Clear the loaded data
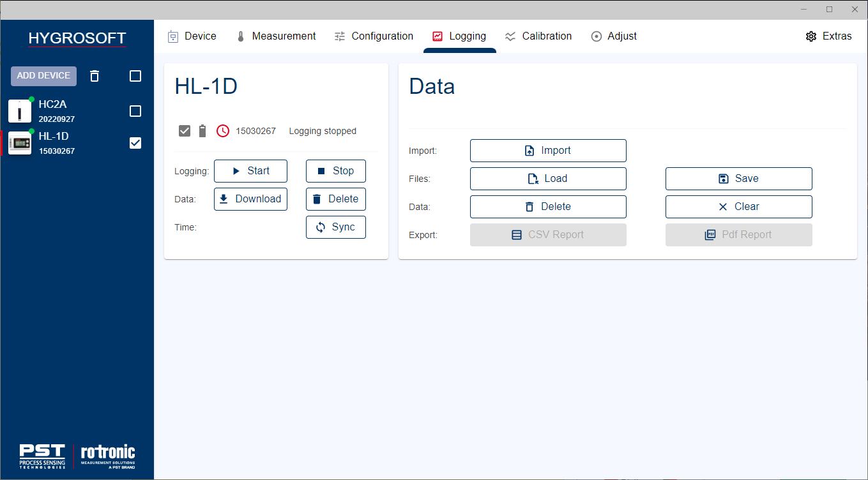Viewport: 868px width, 480px height. [x=739, y=207]
